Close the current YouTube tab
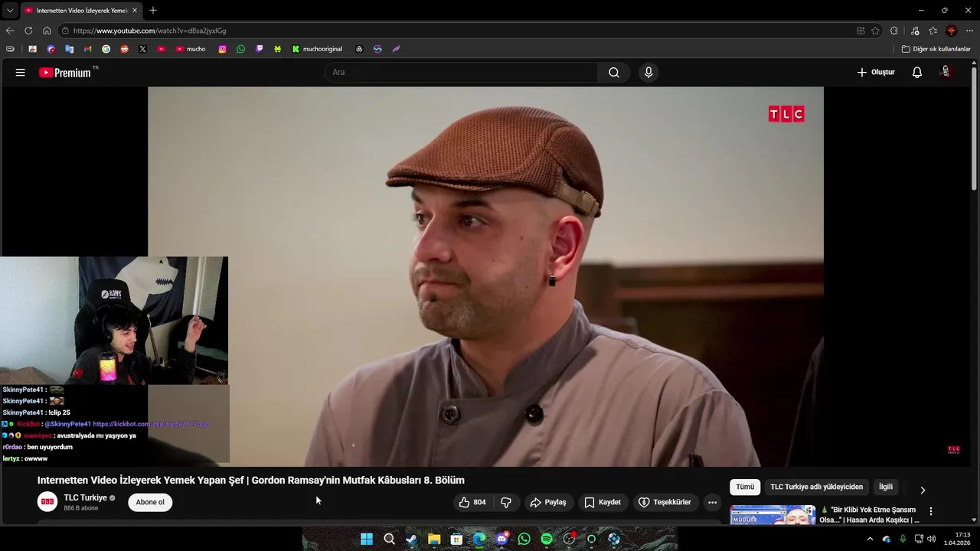Image resolution: width=980 pixels, height=551 pixels. coord(135,11)
